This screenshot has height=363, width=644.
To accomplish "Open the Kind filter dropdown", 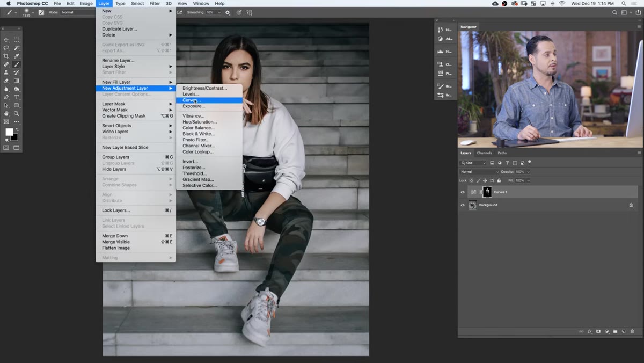I will coord(473,163).
